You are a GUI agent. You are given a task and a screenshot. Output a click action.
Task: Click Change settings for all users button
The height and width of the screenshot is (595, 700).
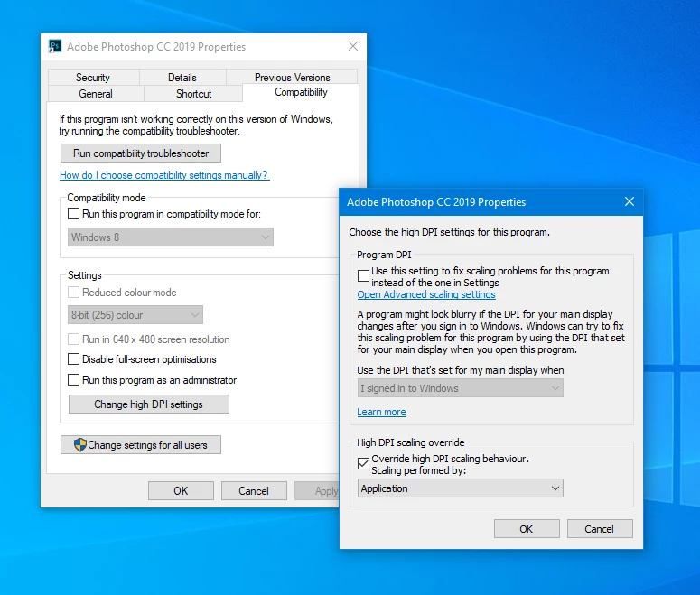141,444
